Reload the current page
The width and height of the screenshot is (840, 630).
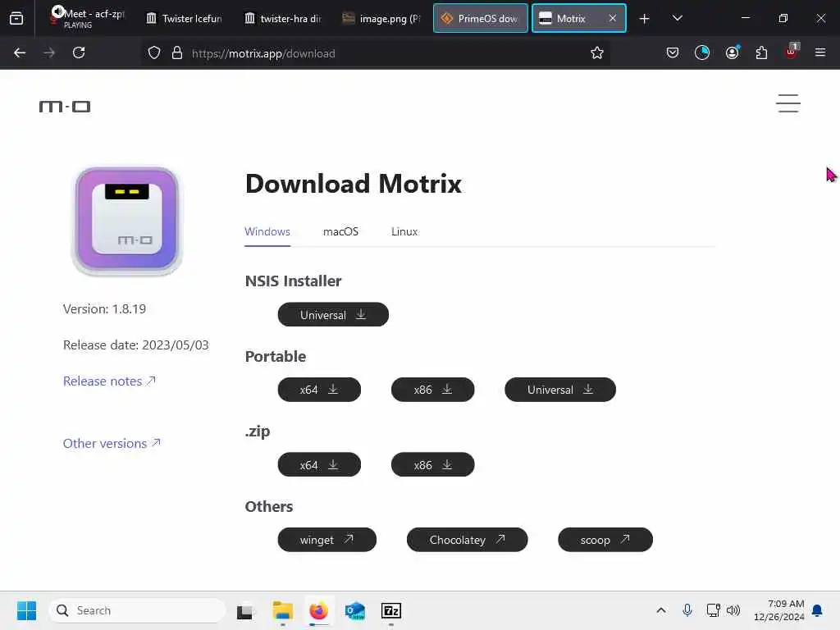[x=79, y=53]
